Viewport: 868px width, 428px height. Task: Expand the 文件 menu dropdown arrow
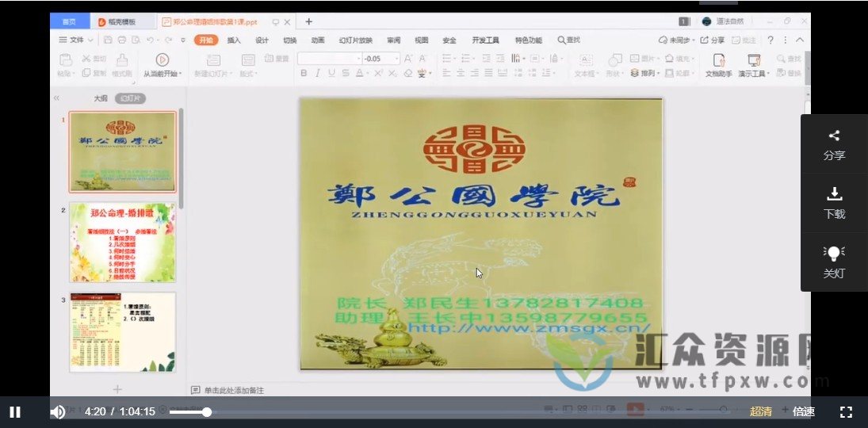[x=91, y=40]
